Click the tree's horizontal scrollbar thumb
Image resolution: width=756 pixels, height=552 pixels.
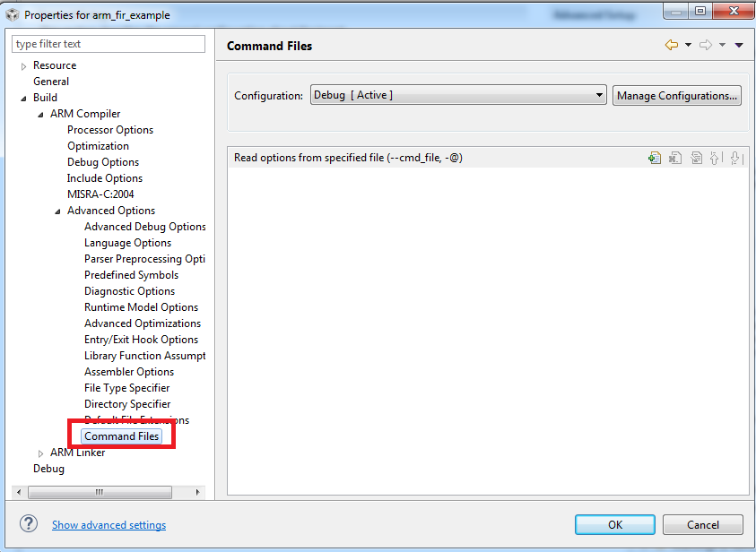click(100, 492)
